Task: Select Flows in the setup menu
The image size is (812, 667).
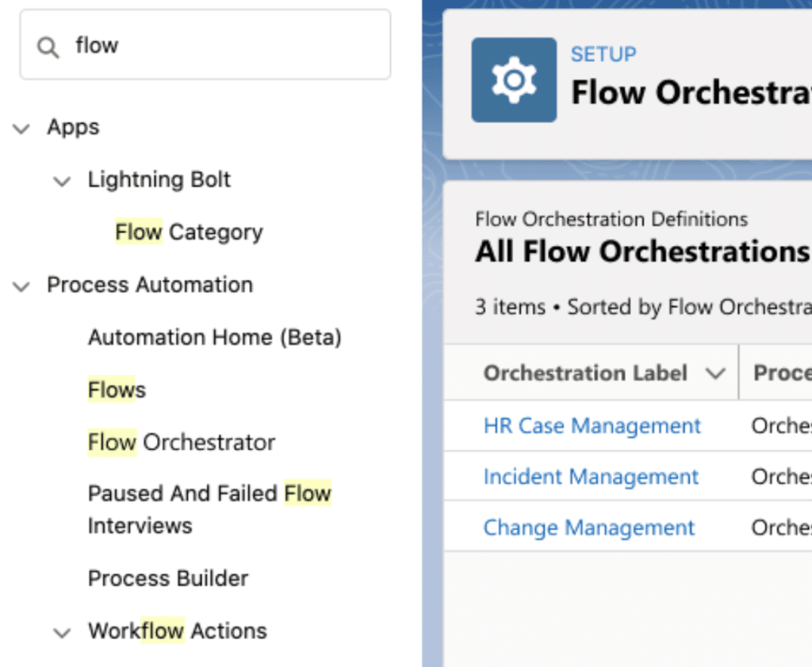Action: pyautogui.click(x=117, y=390)
